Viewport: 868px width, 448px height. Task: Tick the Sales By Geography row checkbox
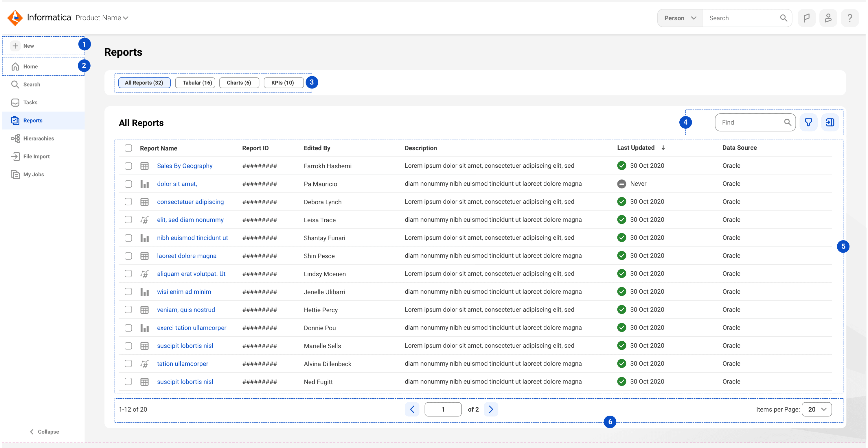(x=128, y=166)
